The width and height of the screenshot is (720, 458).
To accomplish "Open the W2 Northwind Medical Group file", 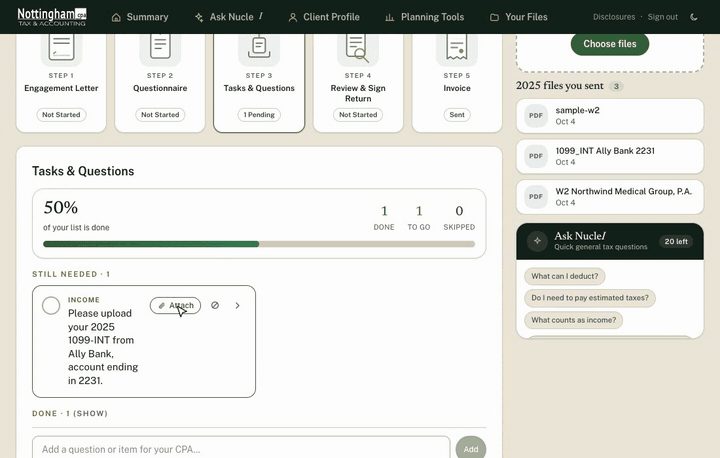I will (610, 197).
